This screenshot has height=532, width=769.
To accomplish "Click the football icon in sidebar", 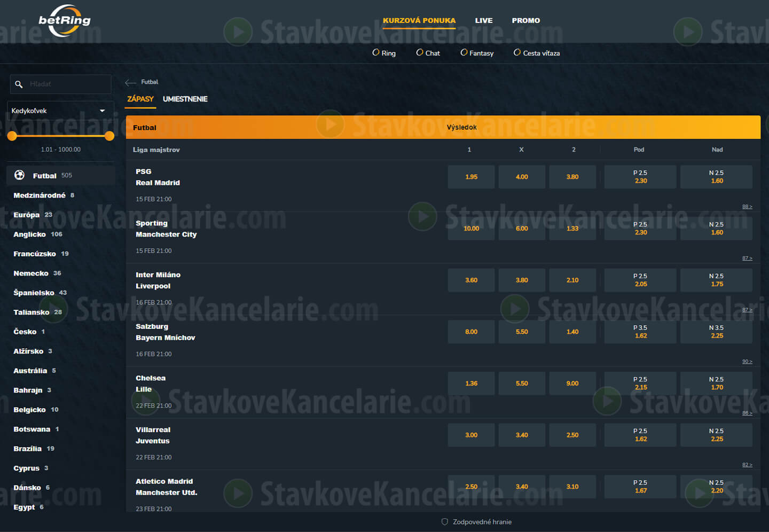I will pyautogui.click(x=20, y=175).
